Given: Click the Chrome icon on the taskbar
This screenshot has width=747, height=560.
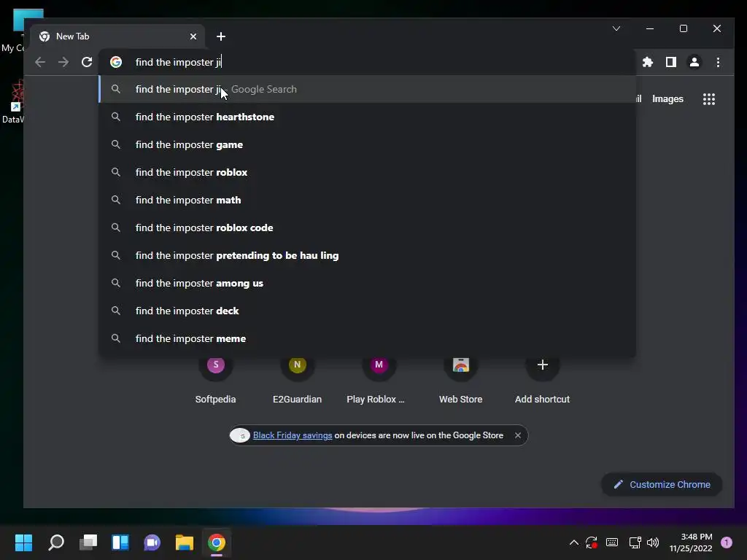Looking at the screenshot, I should tap(216, 542).
